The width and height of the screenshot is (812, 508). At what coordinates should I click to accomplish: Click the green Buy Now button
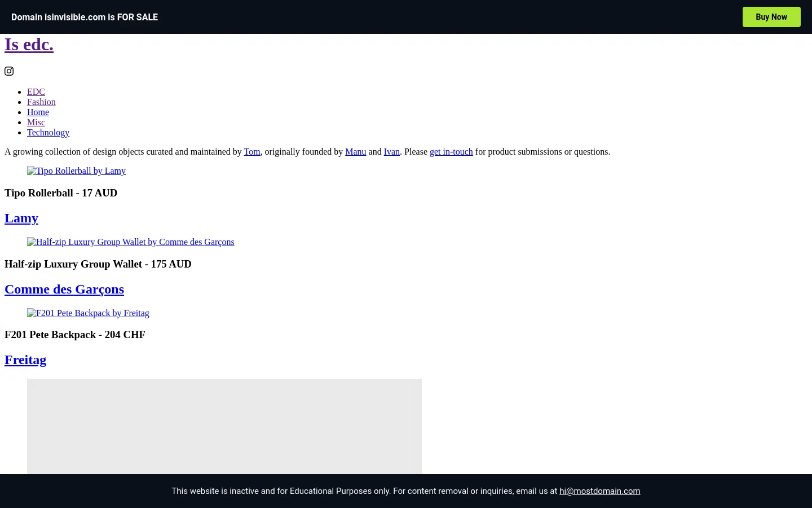(771, 17)
